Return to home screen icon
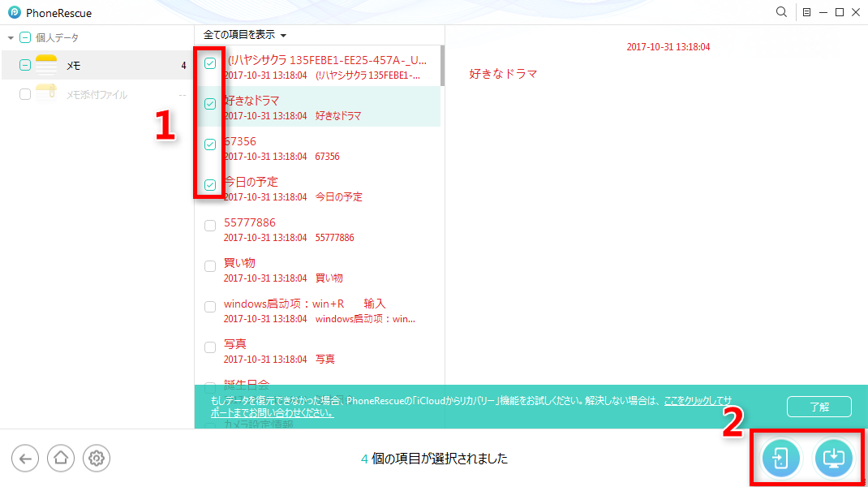 pyautogui.click(x=61, y=459)
